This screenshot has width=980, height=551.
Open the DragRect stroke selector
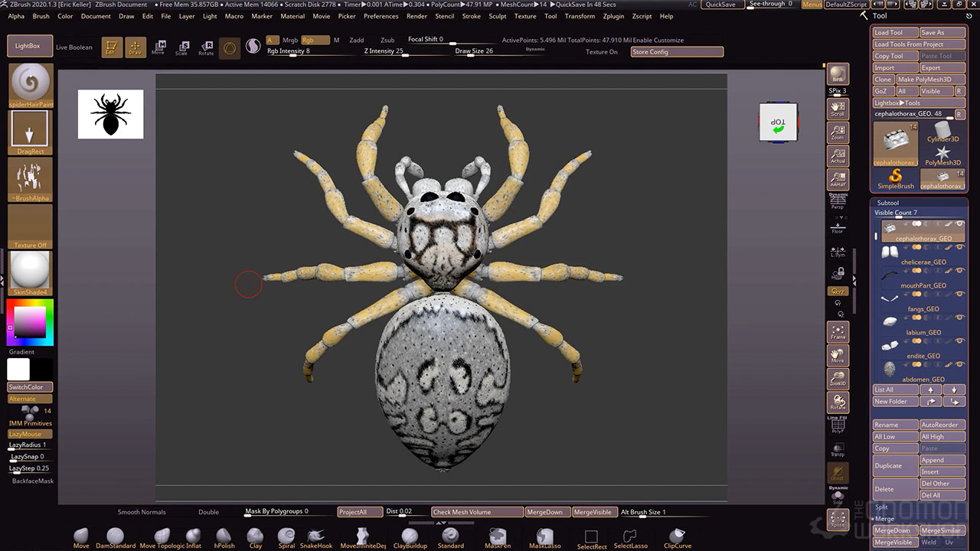coord(31,132)
